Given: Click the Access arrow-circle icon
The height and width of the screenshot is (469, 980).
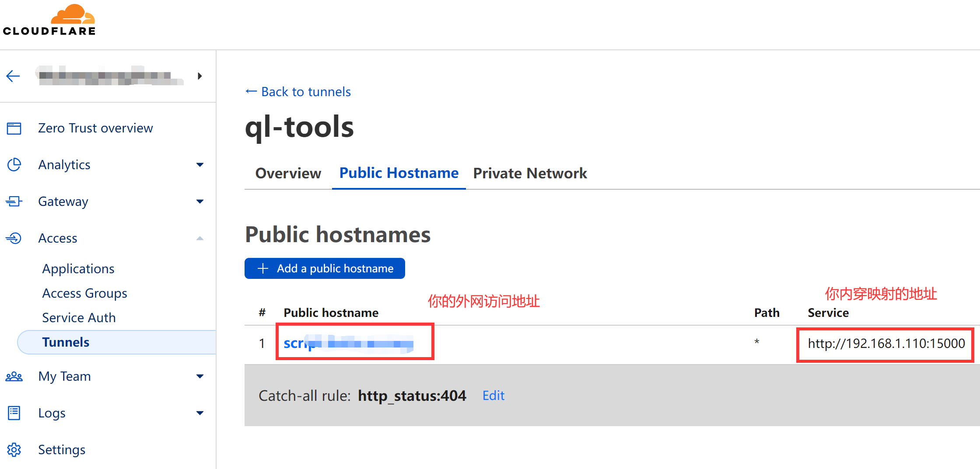Looking at the screenshot, I should pyautogui.click(x=14, y=238).
